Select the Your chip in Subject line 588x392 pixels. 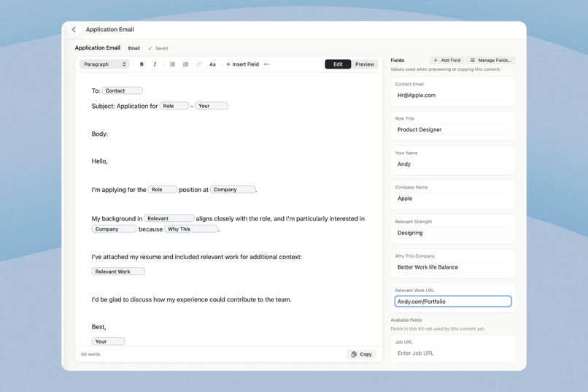tap(212, 106)
